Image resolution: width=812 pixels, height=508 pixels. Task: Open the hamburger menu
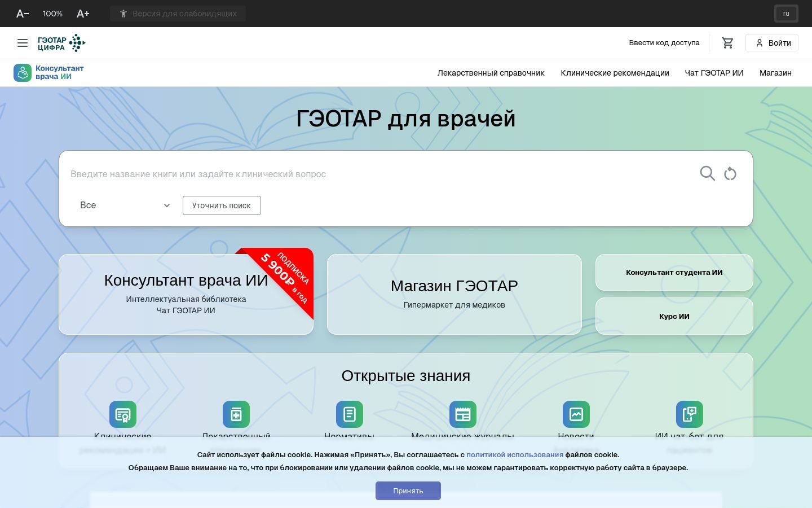tap(23, 43)
